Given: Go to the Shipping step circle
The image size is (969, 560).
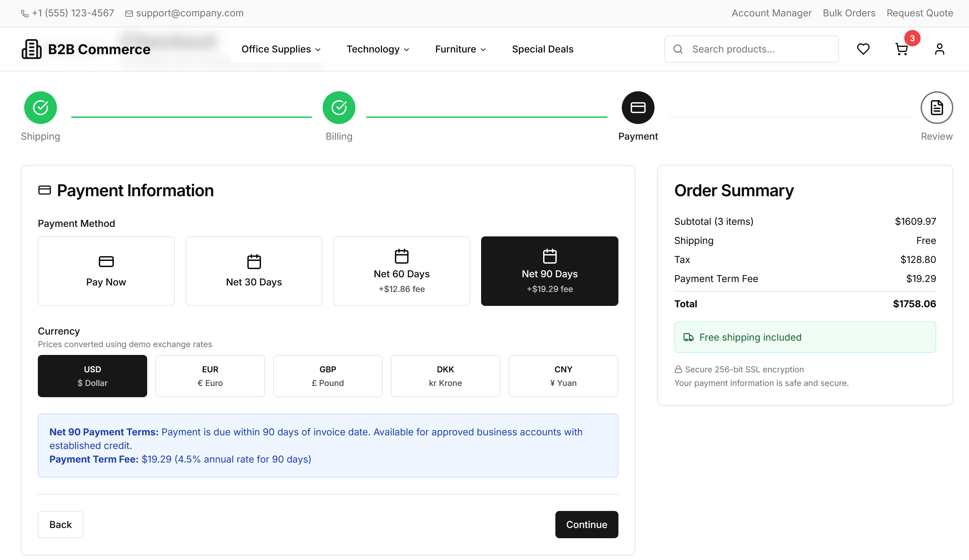Looking at the screenshot, I should [x=40, y=108].
